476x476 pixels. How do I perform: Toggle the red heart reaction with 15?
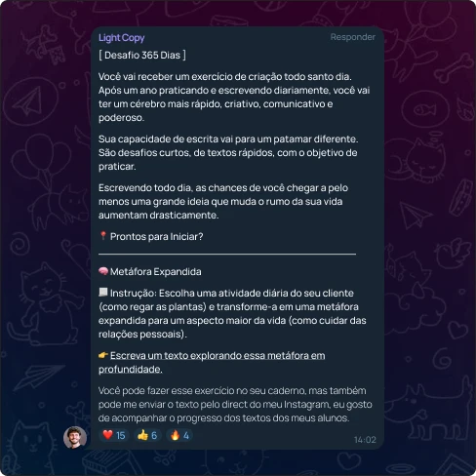pos(114,435)
